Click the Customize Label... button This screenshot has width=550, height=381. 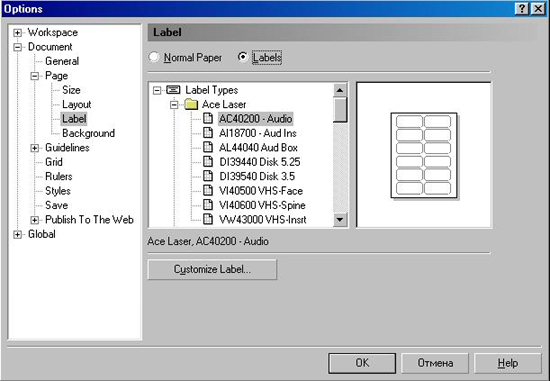(x=212, y=269)
